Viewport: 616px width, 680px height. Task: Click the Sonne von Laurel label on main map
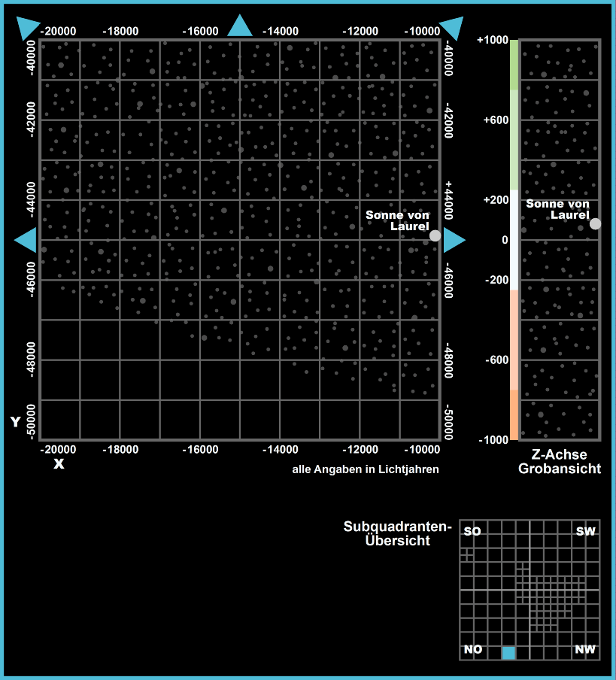397,220
